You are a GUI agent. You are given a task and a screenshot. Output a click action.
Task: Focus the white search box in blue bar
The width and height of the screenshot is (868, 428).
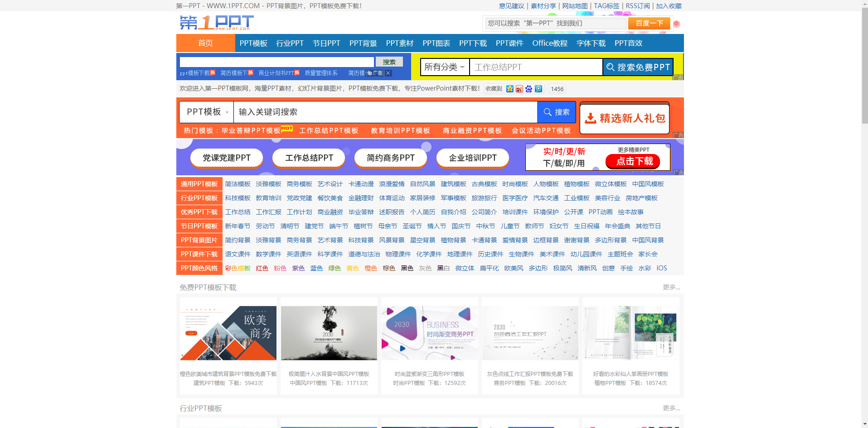click(277, 62)
